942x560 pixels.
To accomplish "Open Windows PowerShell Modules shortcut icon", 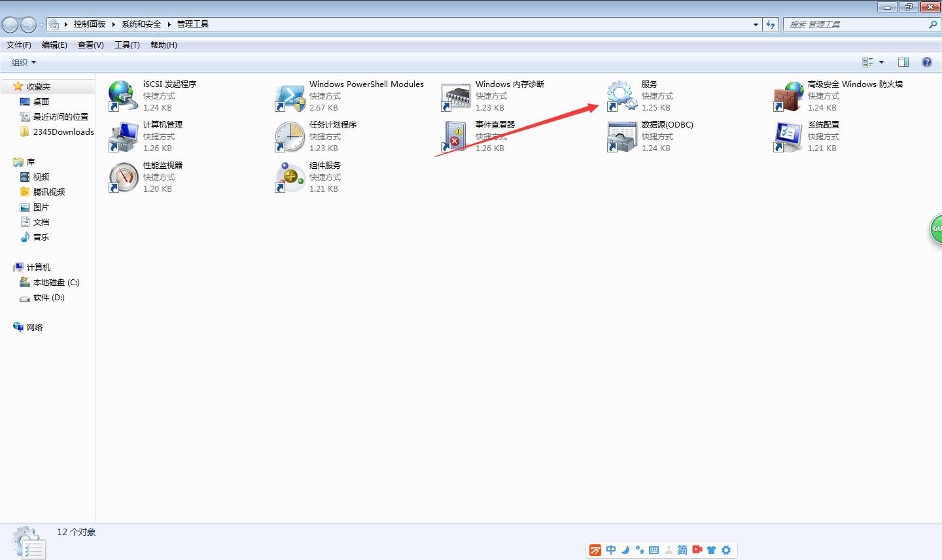I will click(290, 96).
